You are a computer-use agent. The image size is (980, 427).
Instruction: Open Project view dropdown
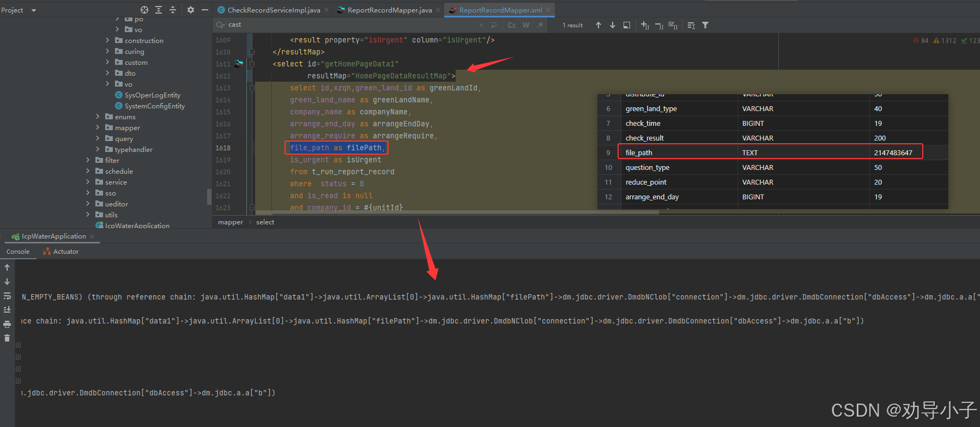34,10
